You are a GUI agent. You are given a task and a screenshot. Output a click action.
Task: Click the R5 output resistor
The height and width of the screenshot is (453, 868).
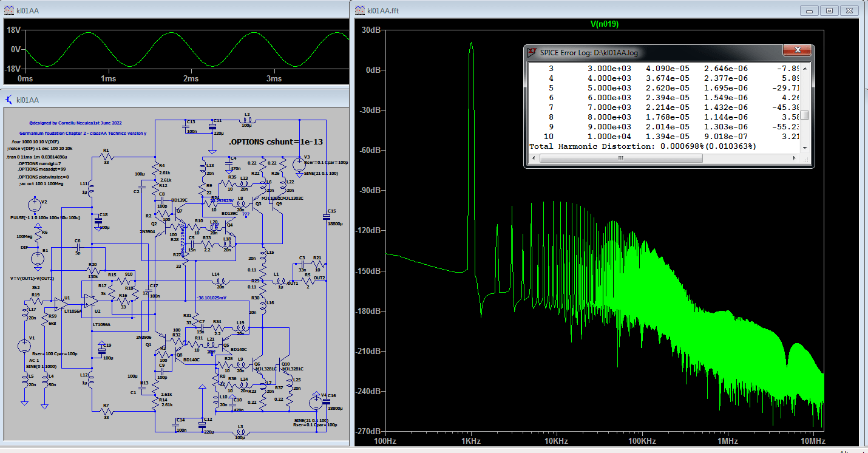click(x=307, y=281)
